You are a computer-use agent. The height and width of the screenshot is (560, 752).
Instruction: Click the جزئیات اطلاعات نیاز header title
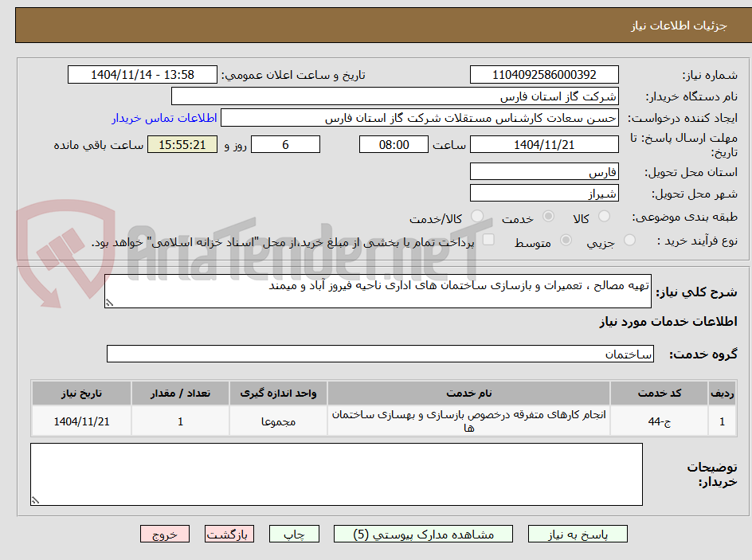(x=679, y=25)
